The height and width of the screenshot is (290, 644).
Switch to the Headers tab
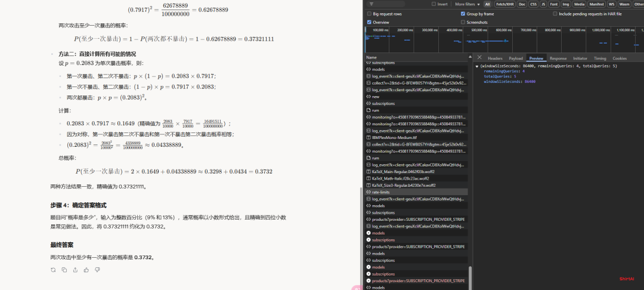tap(495, 58)
